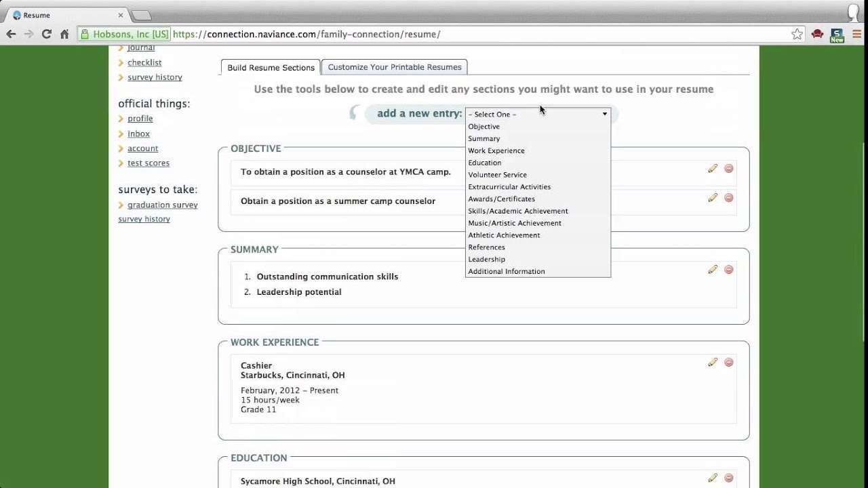Delete the YMCA camp objective entry
Viewport: 868px width, 488px height.
tap(729, 168)
